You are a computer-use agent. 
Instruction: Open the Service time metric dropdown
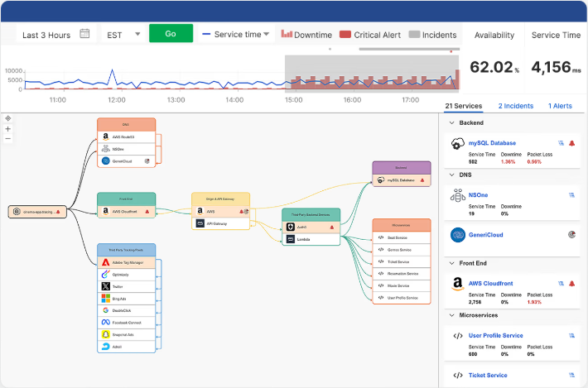tap(235, 35)
